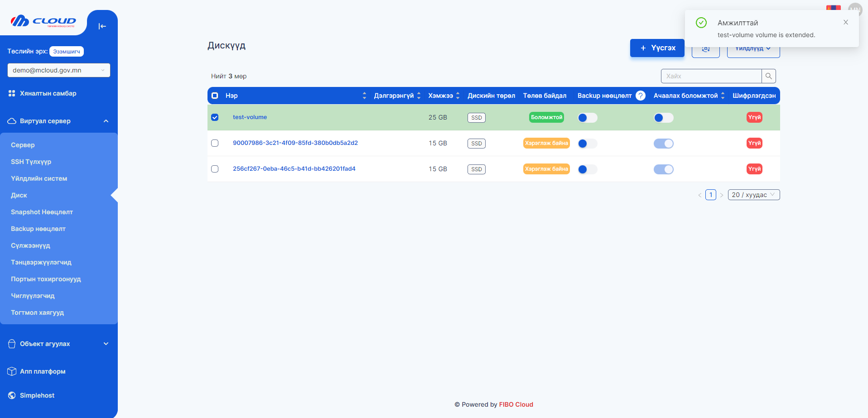Screen dimensions: 868x418
Task: Close the success notification
Action: pyautogui.click(x=845, y=22)
